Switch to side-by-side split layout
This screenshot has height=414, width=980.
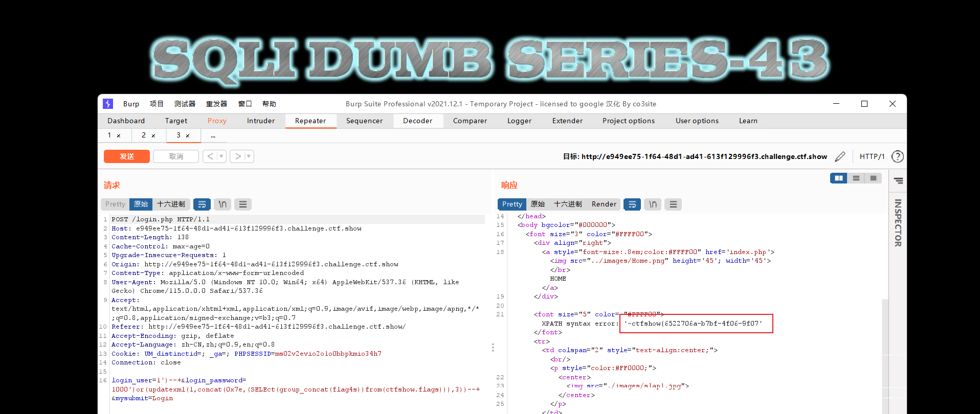838,178
